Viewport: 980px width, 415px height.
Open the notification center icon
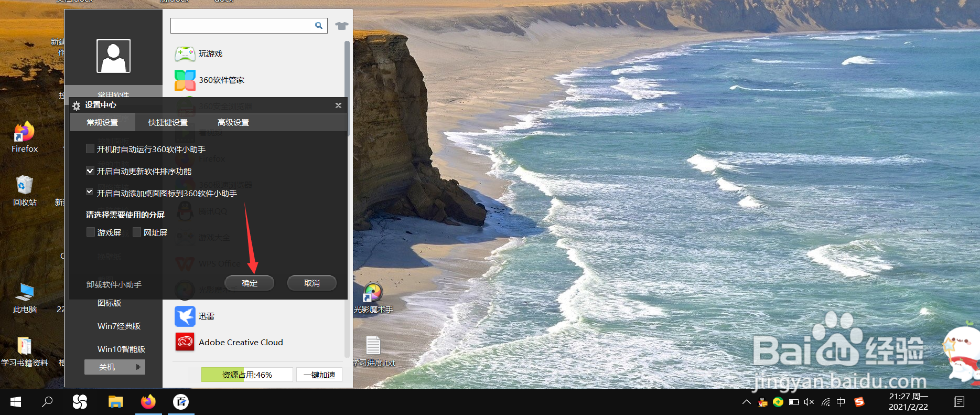[x=959, y=402]
